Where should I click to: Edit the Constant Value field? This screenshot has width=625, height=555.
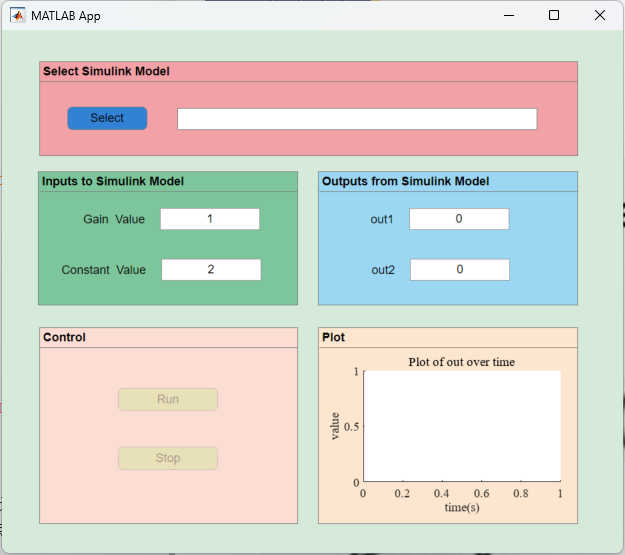click(x=211, y=270)
